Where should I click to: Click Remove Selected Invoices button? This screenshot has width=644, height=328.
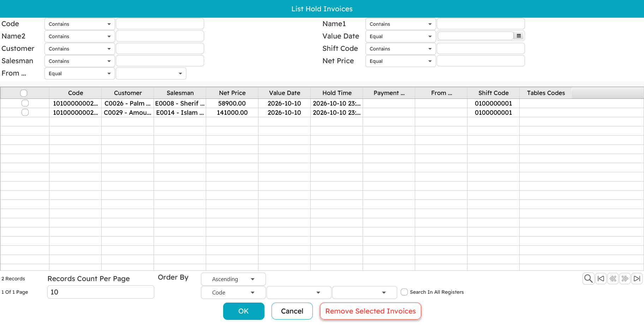pos(370,311)
